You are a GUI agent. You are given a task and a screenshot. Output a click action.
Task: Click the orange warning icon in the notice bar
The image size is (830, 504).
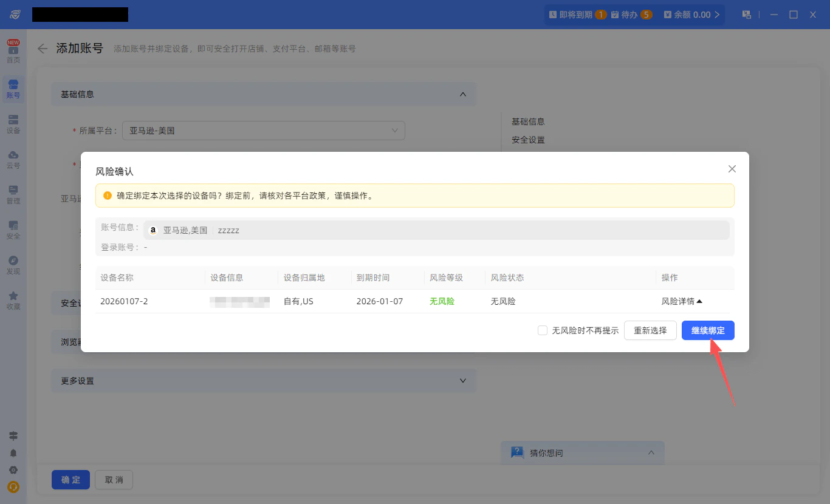[108, 196]
